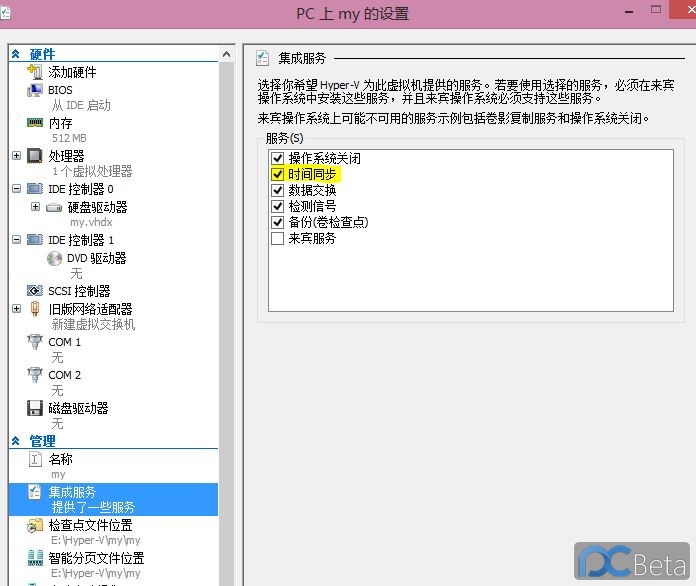Select the DVD 驱动器 entry
Image resolution: width=696 pixels, height=586 pixels.
click(x=97, y=258)
